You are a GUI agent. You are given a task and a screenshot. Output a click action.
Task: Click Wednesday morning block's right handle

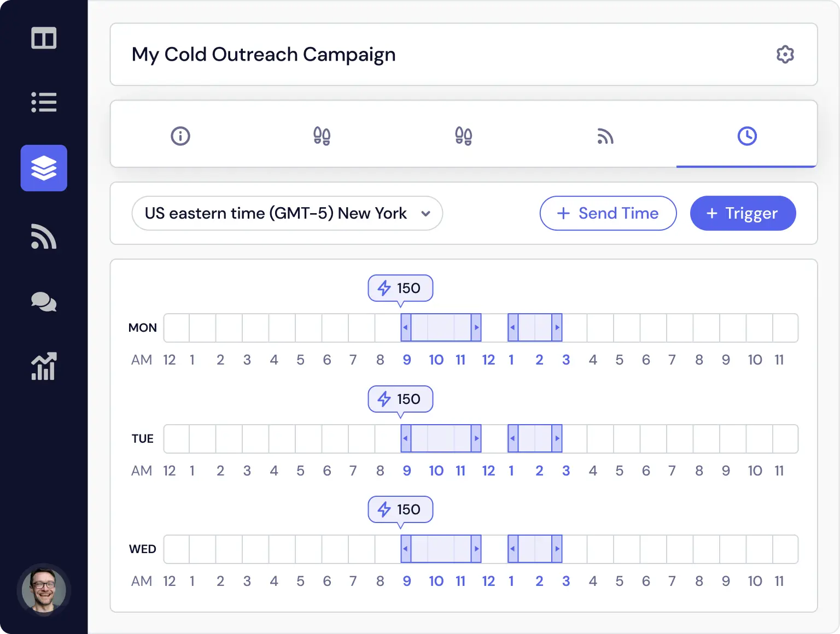(476, 549)
